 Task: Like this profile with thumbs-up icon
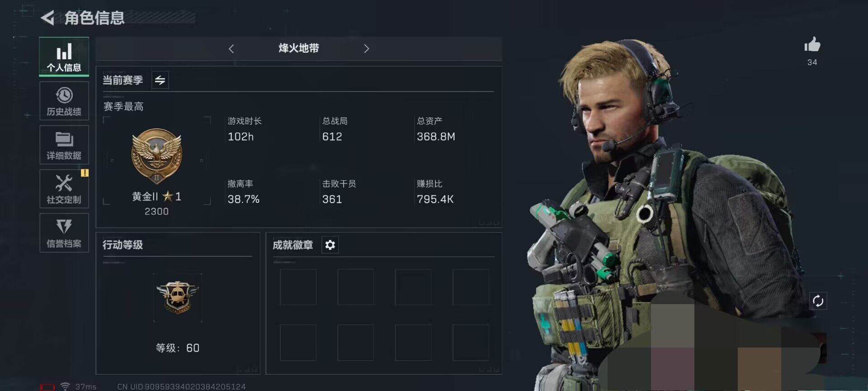pos(812,45)
